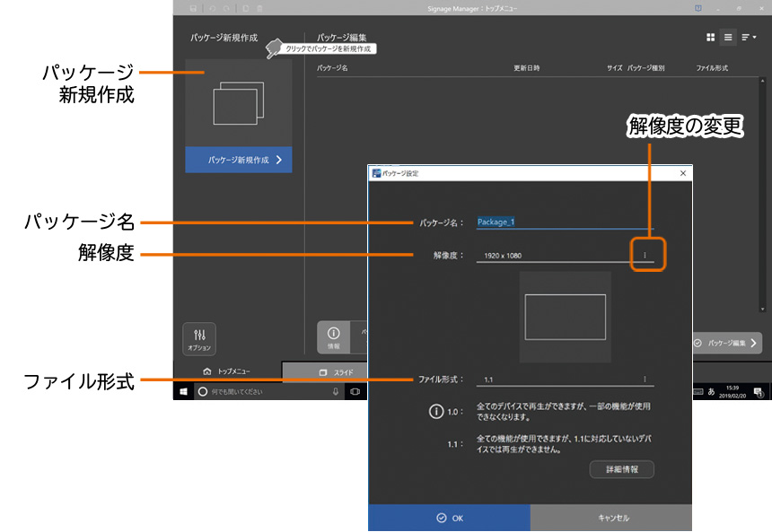Open the 解像度 resolution dropdown menu
The height and width of the screenshot is (532, 772).
(644, 256)
